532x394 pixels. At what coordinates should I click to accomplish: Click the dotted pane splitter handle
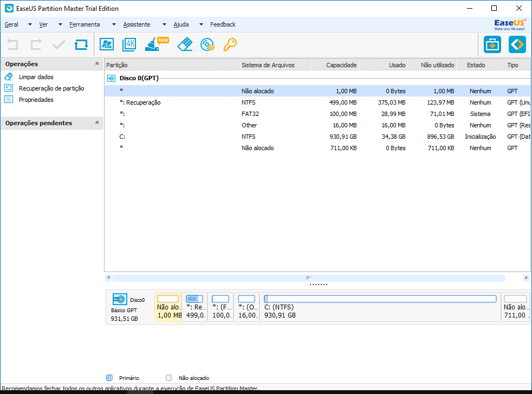[318, 285]
